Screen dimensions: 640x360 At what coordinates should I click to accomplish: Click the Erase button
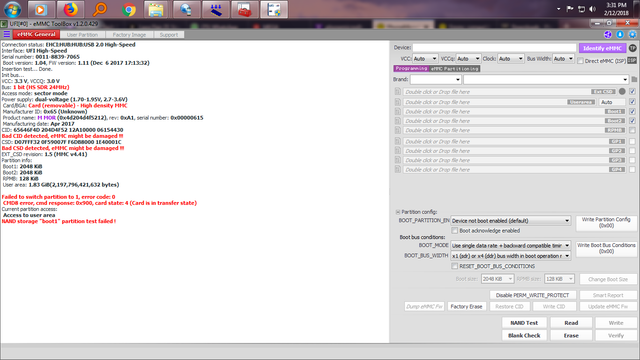[571, 336]
